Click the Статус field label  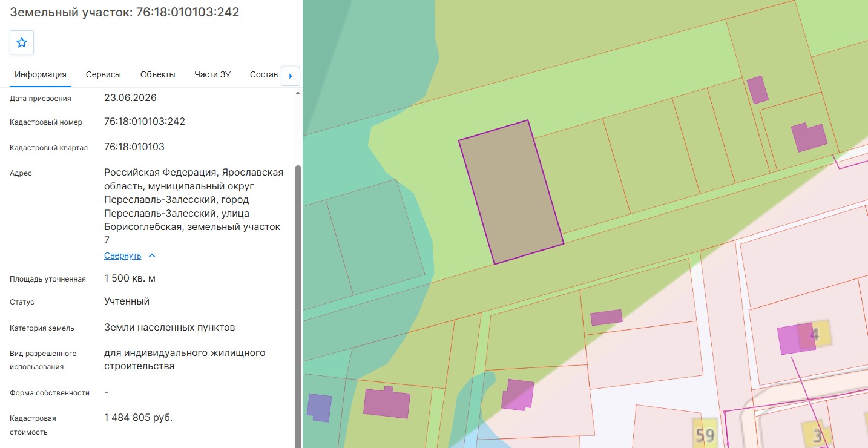[x=22, y=302]
